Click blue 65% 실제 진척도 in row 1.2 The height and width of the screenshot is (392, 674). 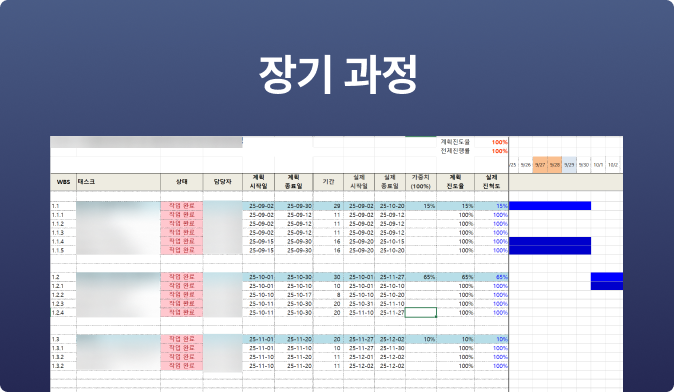491,277
